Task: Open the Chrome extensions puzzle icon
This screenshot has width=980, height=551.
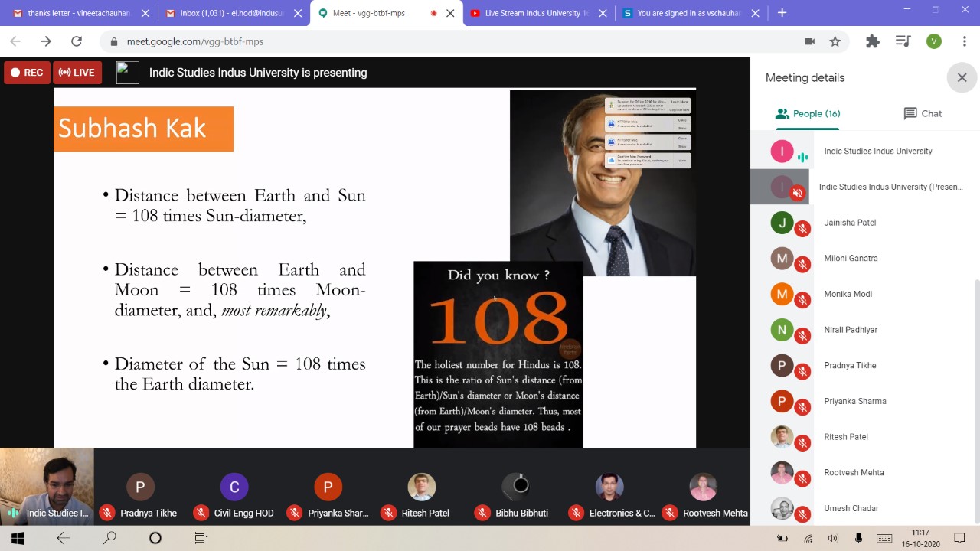Action: [x=872, y=41]
